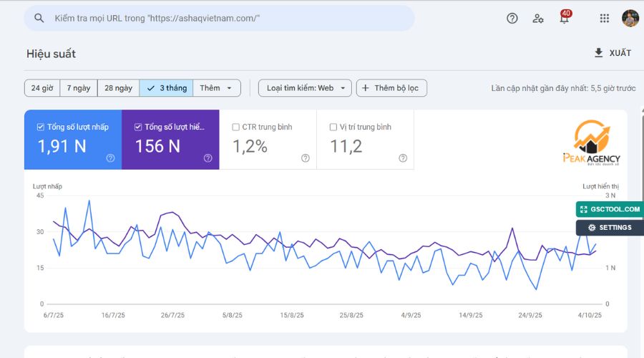Enable CTR trung bình metric

point(236,127)
